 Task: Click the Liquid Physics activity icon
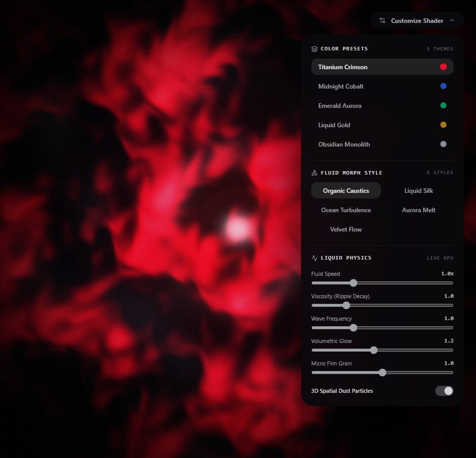coord(314,258)
